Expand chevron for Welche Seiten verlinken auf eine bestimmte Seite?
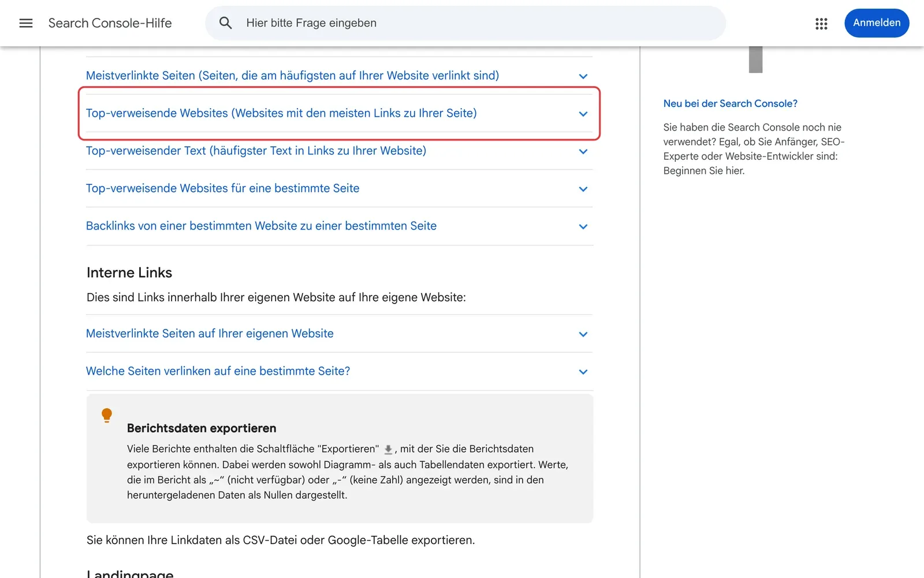The image size is (924, 578). click(583, 372)
